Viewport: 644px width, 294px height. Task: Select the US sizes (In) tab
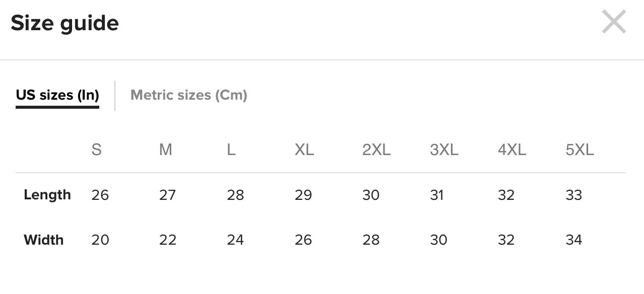coord(57,95)
